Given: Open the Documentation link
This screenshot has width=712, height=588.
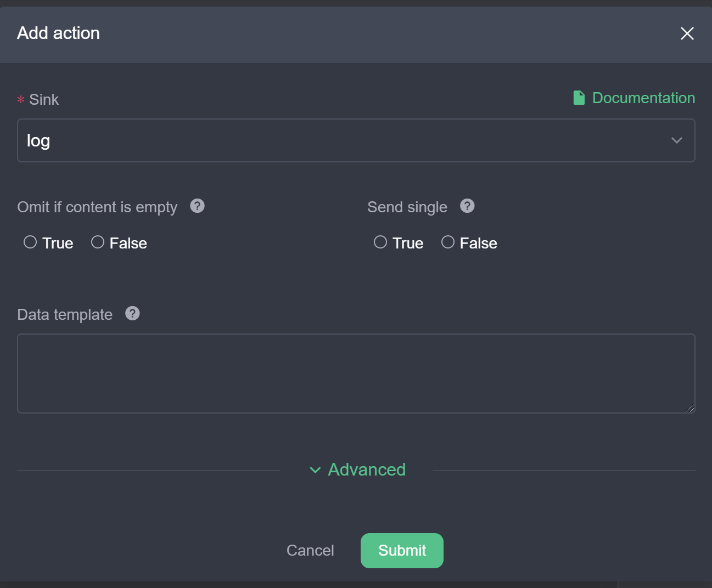Looking at the screenshot, I should (643, 98).
